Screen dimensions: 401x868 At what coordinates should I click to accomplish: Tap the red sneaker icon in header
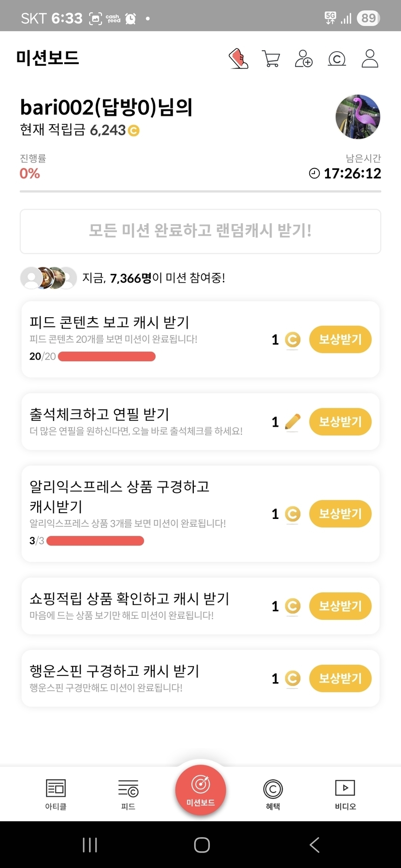click(238, 59)
